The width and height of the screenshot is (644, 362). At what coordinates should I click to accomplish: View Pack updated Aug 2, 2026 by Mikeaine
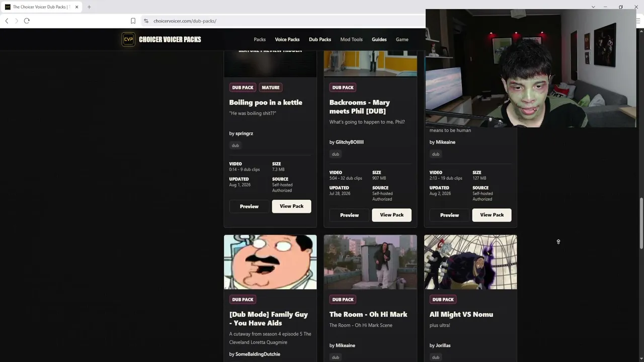point(492,215)
